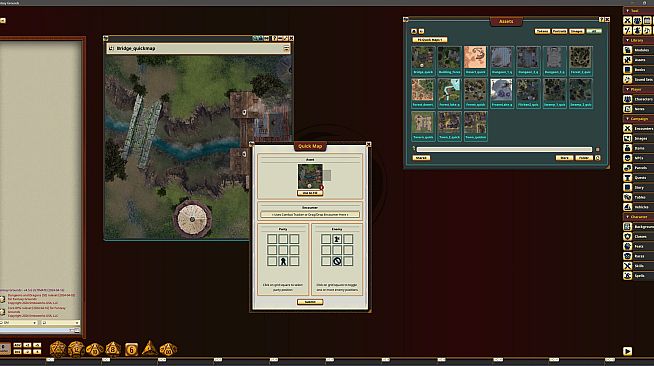Open Books in the Library sidebar
The height and width of the screenshot is (366, 654).
click(638, 70)
